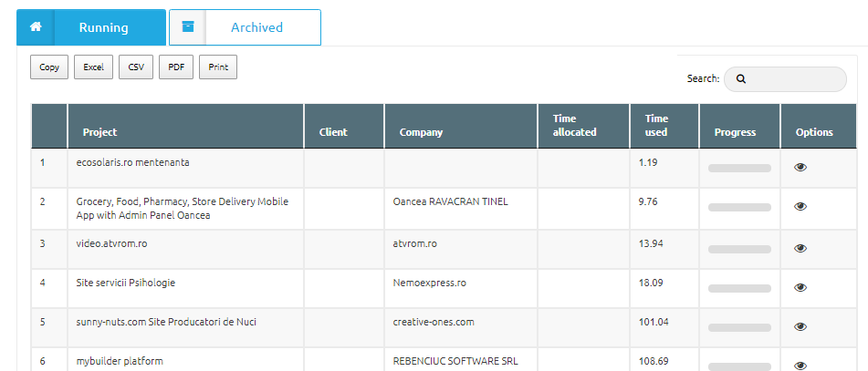Click progress bar of ecosolaris.ro row

click(x=739, y=168)
